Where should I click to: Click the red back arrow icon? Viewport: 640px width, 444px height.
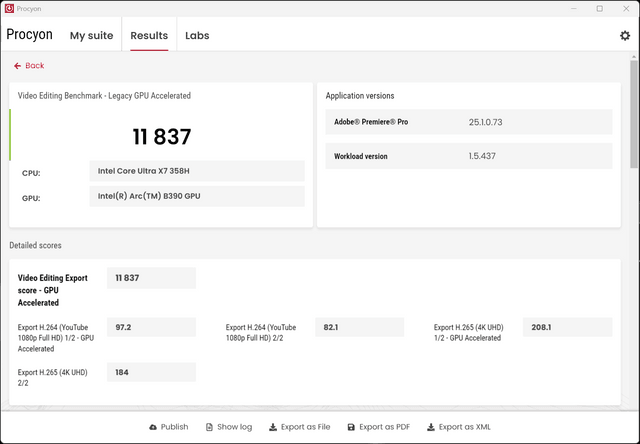17,66
